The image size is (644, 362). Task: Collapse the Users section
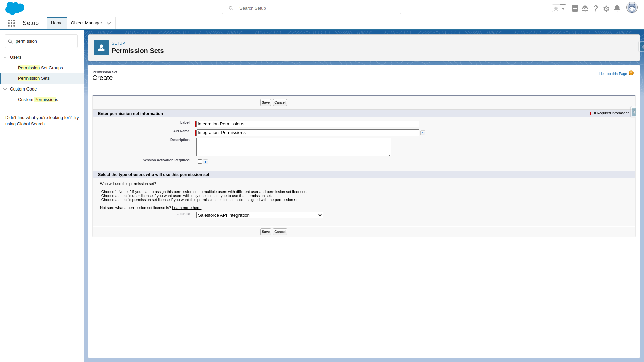[5, 57]
